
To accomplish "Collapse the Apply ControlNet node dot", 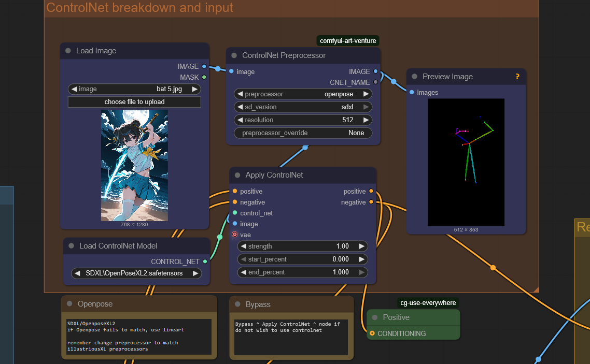I will (237, 175).
